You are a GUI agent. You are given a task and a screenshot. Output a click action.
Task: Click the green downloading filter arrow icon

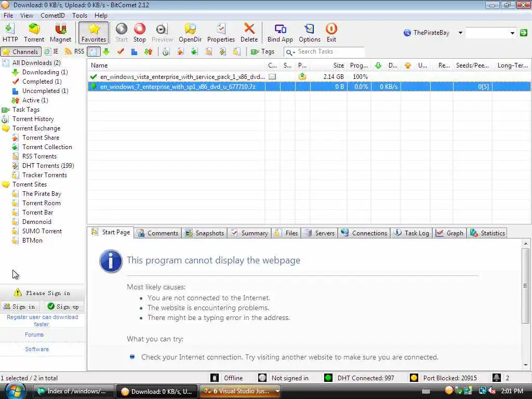tap(106, 51)
